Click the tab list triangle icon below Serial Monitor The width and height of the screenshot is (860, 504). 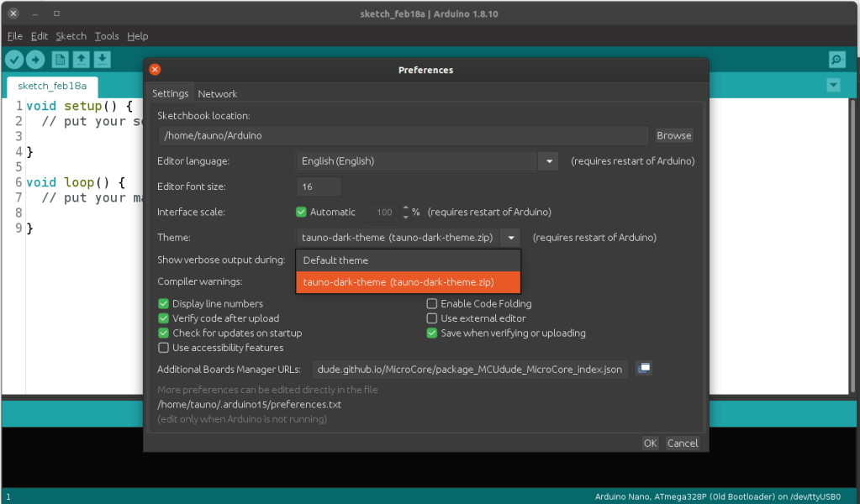pyautogui.click(x=833, y=85)
